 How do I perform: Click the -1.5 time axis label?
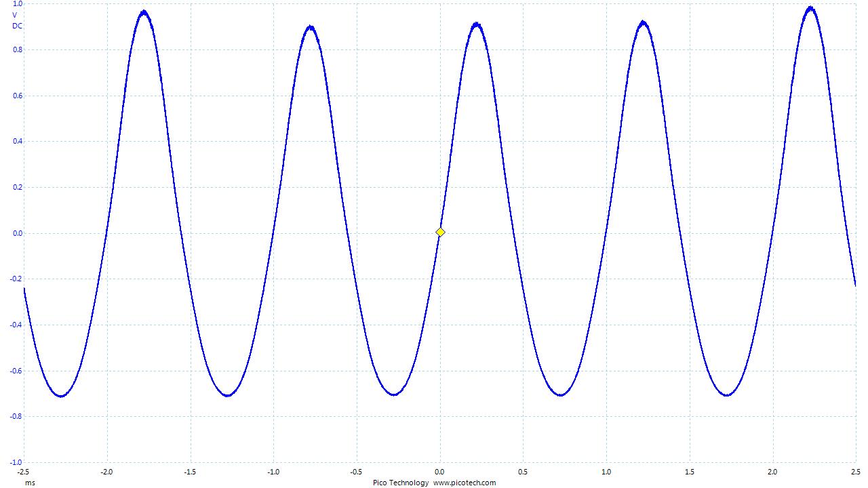click(x=190, y=472)
